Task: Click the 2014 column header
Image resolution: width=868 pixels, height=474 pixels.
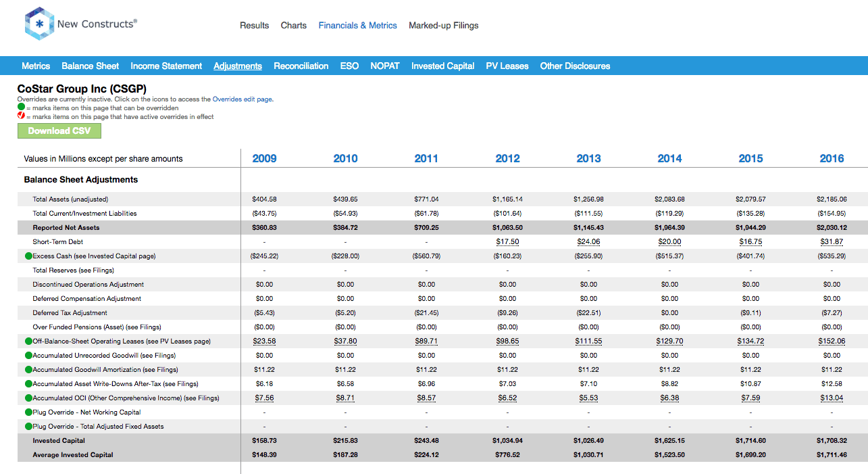Action: click(x=669, y=159)
